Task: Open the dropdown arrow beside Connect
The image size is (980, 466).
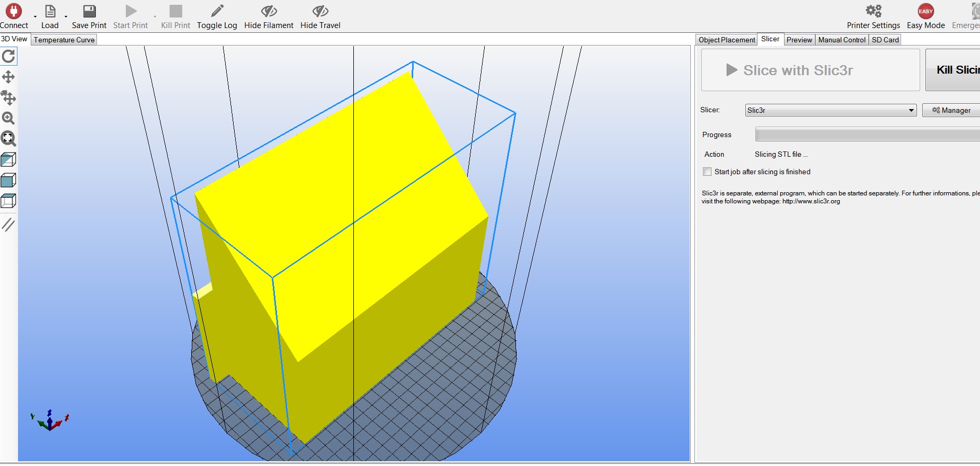Action: point(35,16)
